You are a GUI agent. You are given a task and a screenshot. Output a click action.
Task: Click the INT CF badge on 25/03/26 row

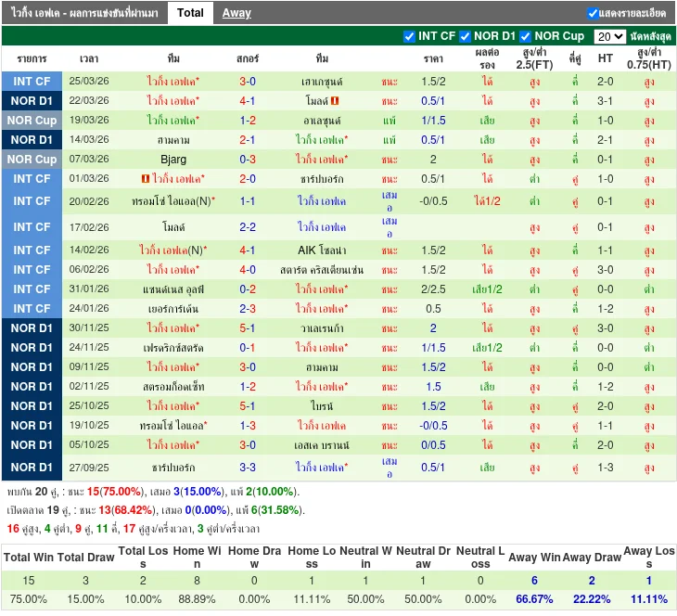[32, 82]
